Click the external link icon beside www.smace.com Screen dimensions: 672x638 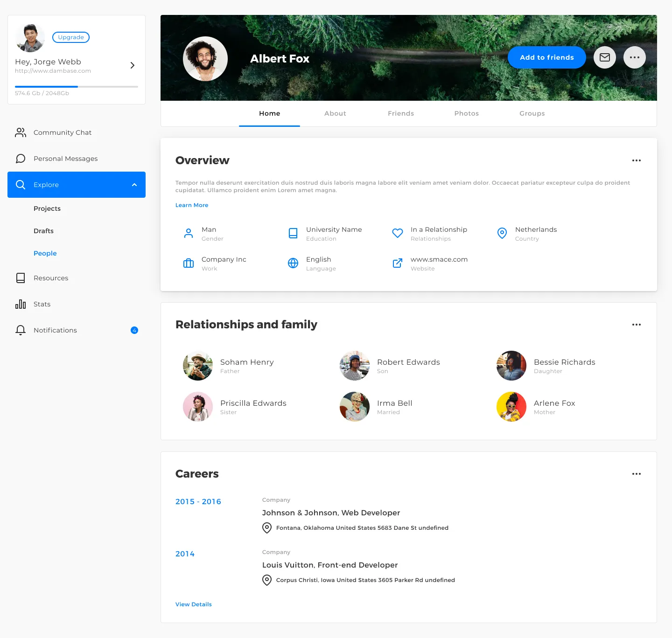[x=397, y=263]
